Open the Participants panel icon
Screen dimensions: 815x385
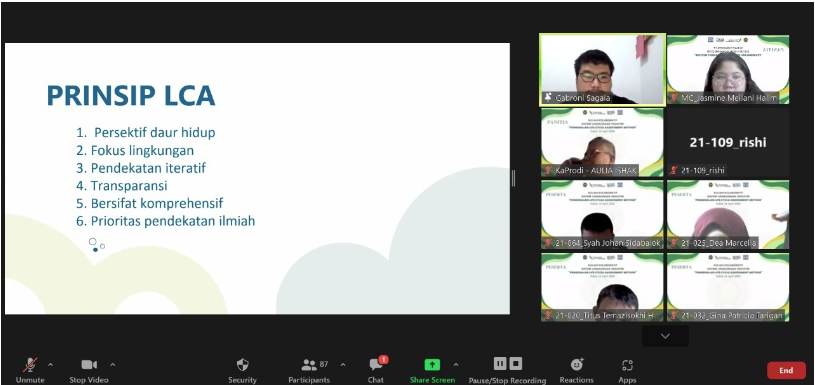coord(309,365)
